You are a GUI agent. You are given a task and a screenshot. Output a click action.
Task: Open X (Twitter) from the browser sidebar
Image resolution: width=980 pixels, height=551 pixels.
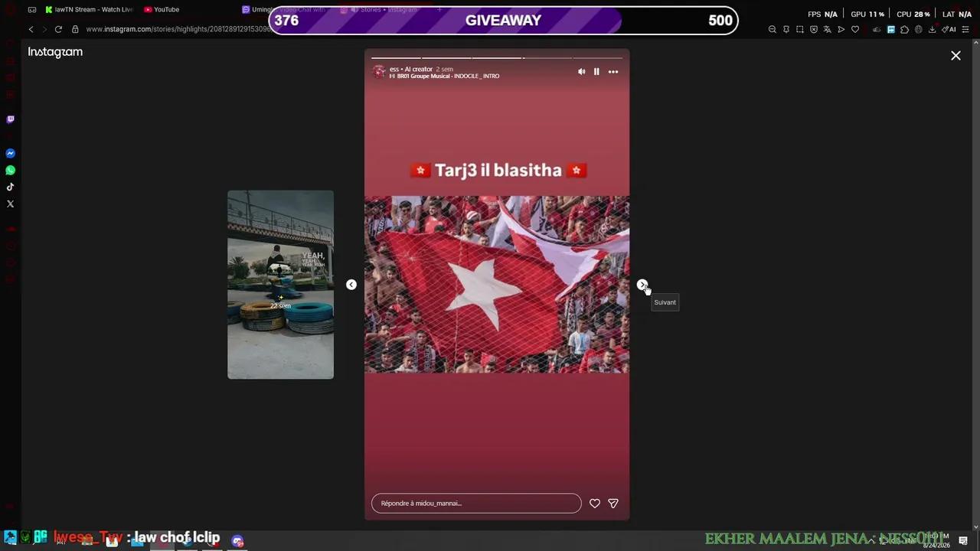[10, 204]
